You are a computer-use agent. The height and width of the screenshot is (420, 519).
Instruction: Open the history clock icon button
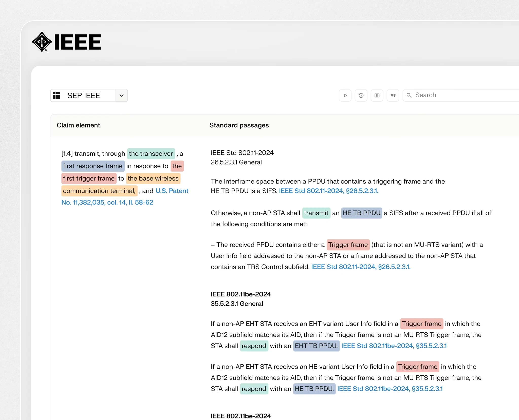click(361, 95)
